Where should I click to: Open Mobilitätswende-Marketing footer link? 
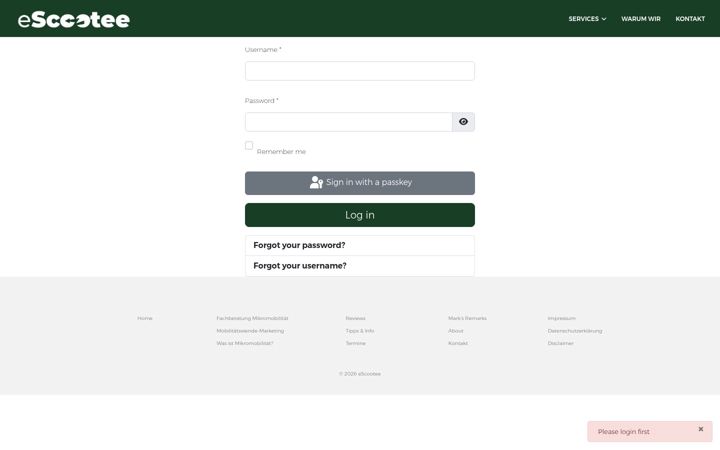coord(250,331)
